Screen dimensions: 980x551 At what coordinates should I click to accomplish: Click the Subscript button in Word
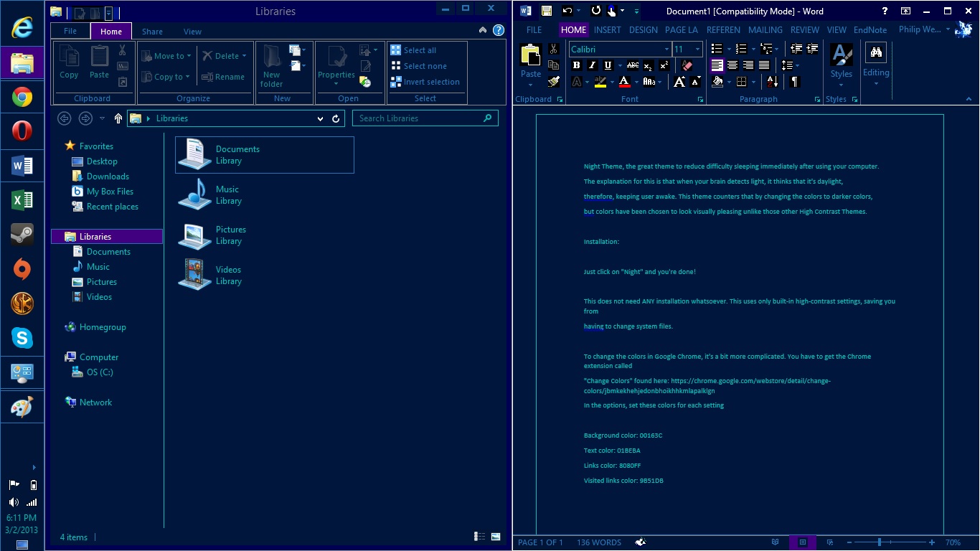(x=648, y=65)
